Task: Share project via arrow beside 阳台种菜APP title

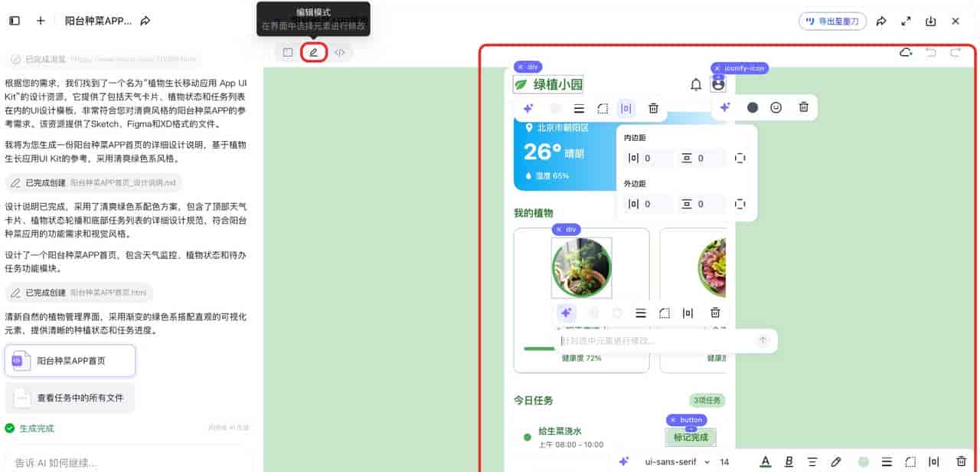Action: coord(145,21)
